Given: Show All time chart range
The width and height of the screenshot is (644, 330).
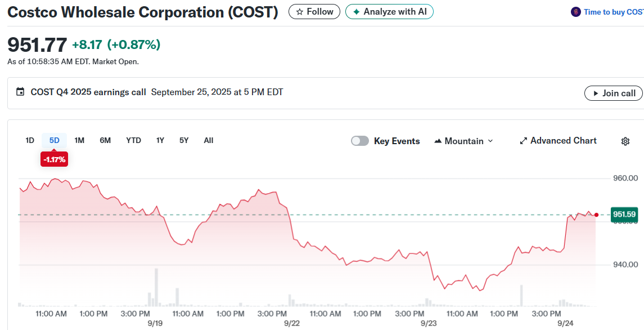Looking at the screenshot, I should (209, 140).
